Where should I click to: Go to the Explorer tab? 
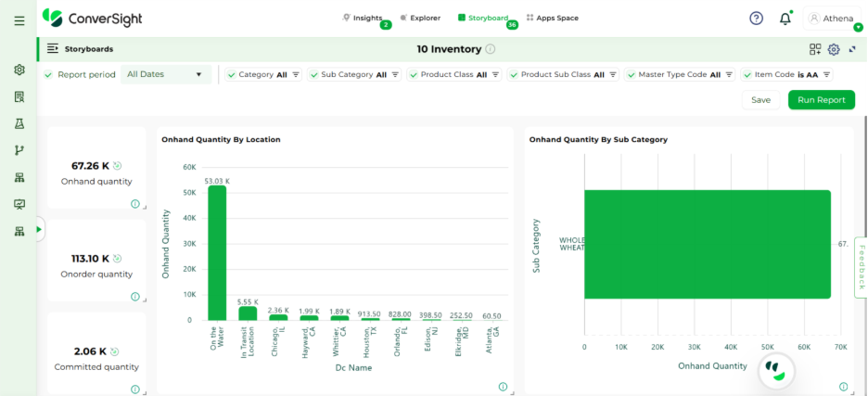pos(424,18)
